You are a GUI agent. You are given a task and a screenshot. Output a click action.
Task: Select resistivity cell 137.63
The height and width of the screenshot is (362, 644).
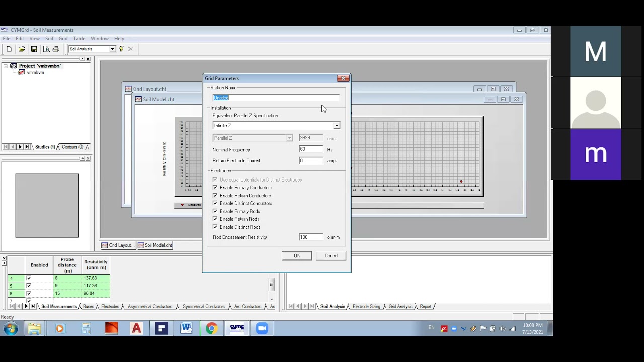click(x=96, y=278)
